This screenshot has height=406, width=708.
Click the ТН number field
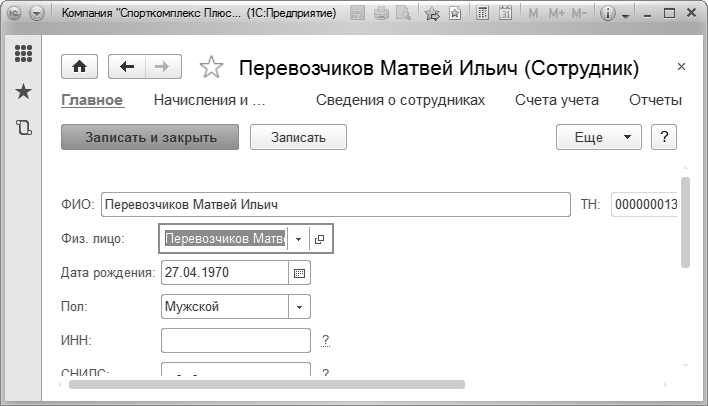click(644, 205)
